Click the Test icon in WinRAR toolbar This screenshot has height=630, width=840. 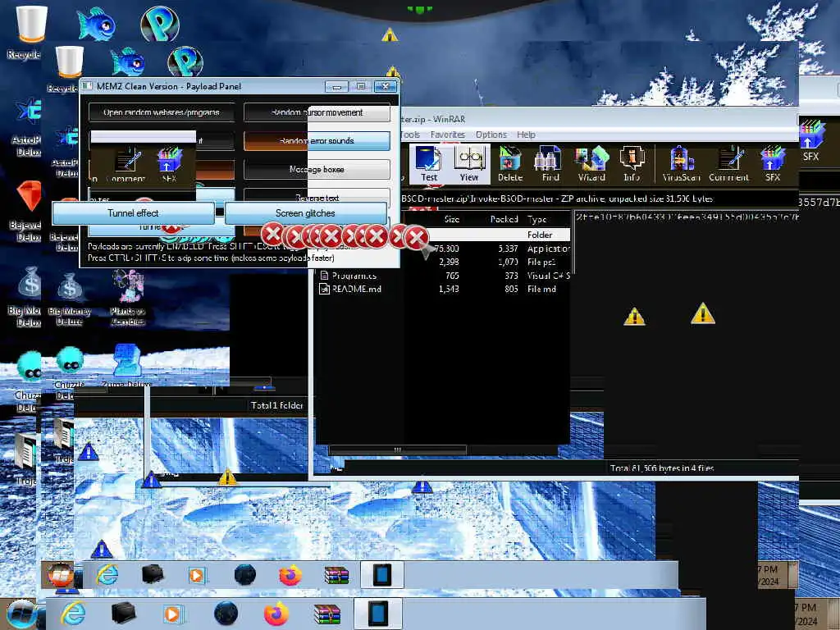[428, 163]
